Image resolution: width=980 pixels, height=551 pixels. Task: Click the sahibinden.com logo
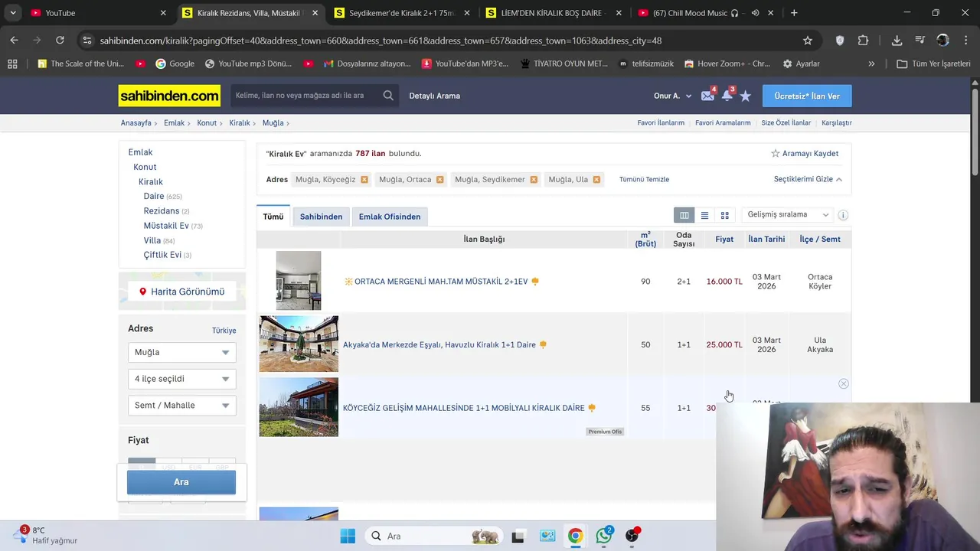(x=169, y=96)
